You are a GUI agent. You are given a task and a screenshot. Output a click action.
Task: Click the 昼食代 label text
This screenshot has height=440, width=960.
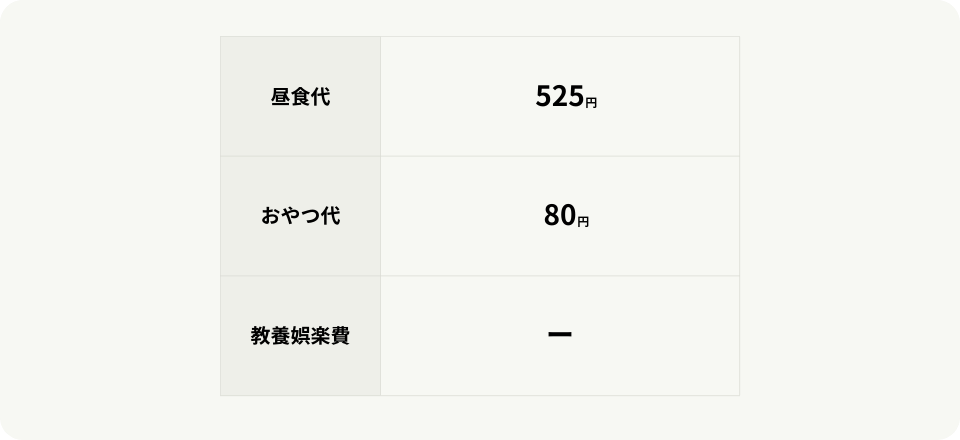[x=300, y=97]
